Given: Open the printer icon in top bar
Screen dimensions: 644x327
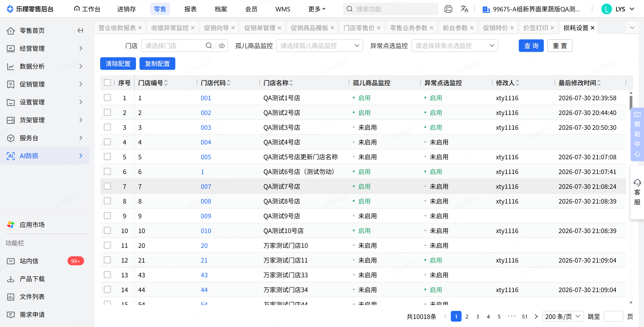Looking at the screenshot, I should coord(448,9).
